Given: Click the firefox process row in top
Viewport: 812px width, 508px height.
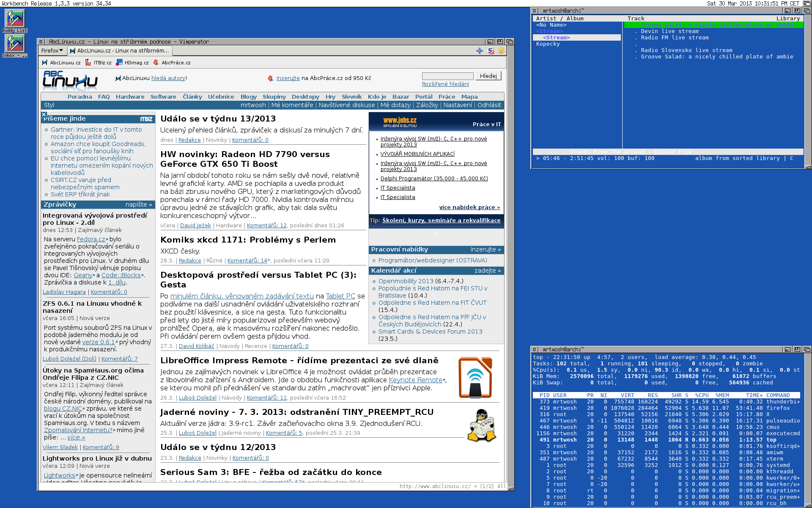Looking at the screenshot, I should [666, 408].
